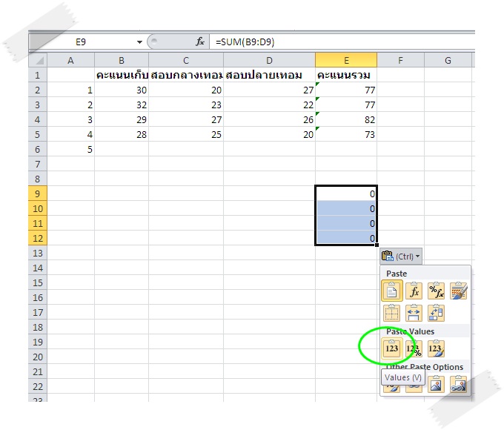Select column A header

tap(70, 60)
